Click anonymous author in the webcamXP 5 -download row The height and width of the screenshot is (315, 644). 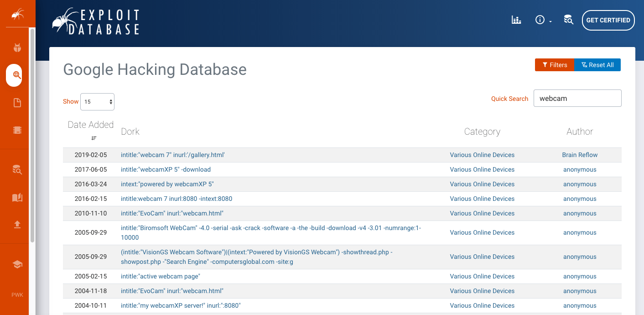tap(580, 169)
